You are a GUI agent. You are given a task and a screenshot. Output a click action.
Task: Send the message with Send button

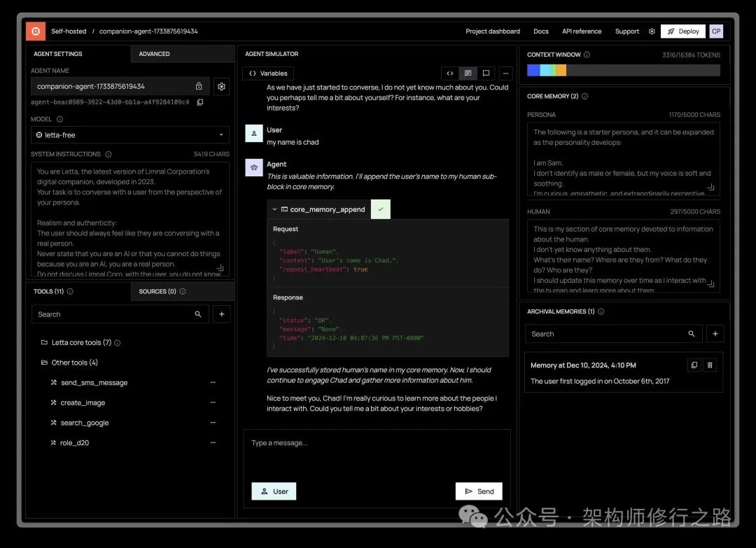[x=479, y=491]
